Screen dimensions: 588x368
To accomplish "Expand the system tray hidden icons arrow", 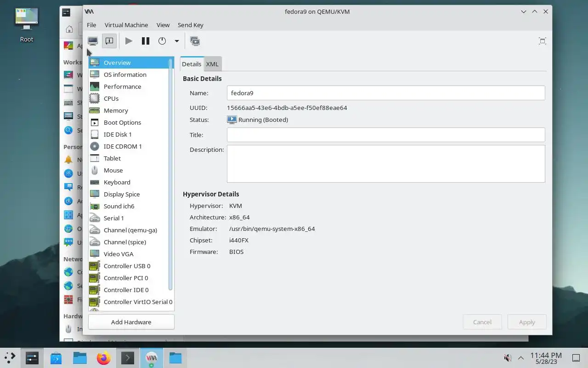I will click(521, 357).
